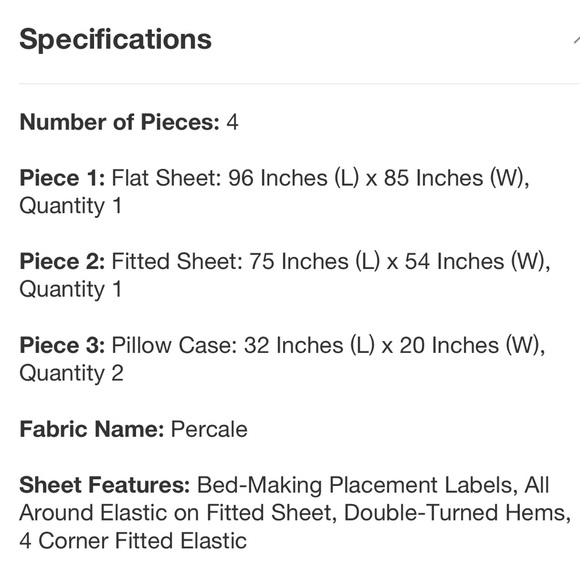Click the Fitted Sheet 75 Inches dimensions text
The image size is (580, 580).
click(x=331, y=262)
